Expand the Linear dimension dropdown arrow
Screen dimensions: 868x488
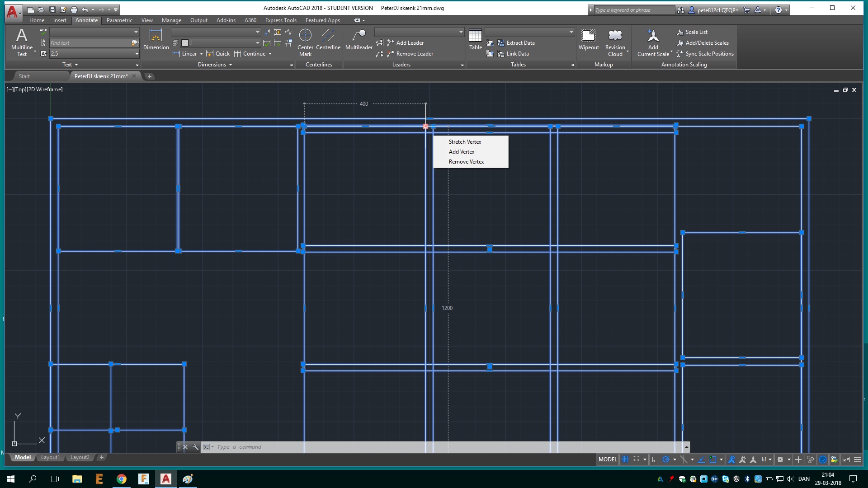point(201,54)
